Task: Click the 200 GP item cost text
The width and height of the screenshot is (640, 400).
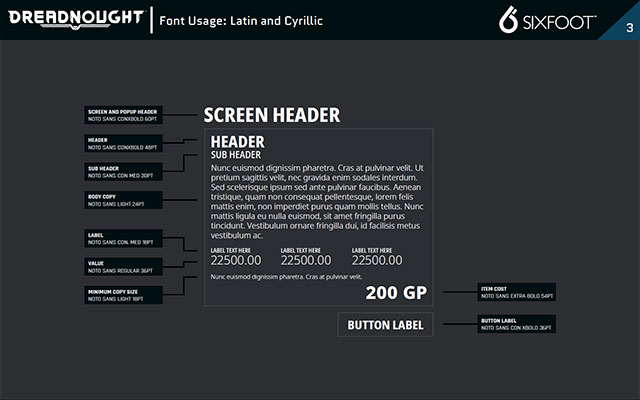Action: click(396, 293)
